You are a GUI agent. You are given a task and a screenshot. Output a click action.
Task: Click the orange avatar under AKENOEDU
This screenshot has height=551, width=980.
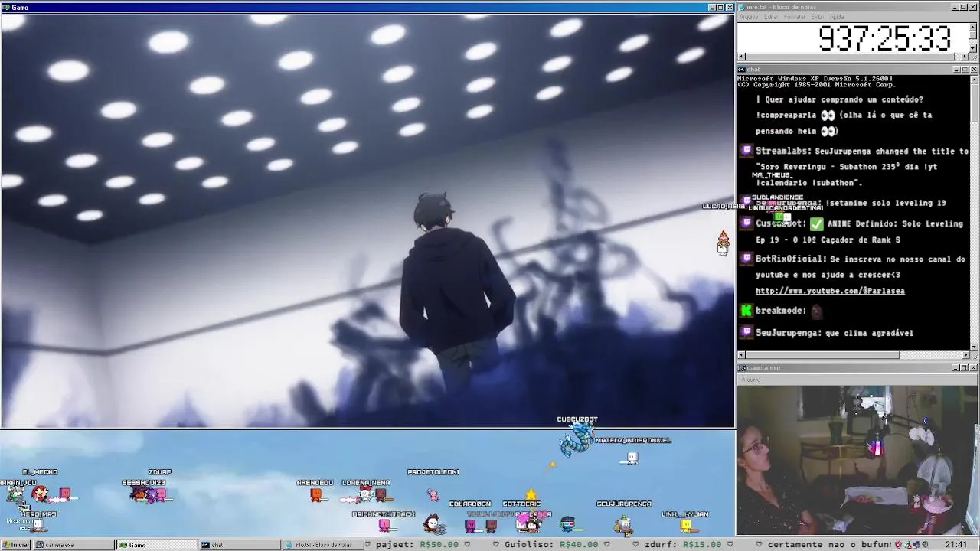click(x=316, y=495)
